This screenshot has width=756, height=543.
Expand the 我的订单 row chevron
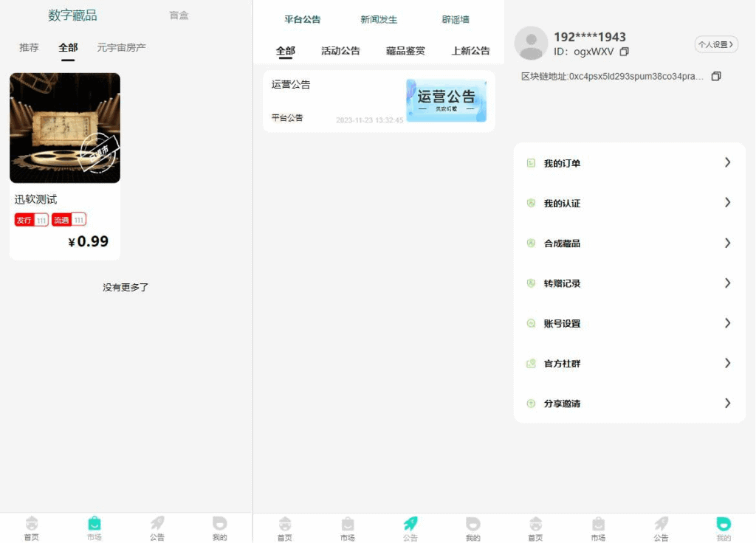click(x=727, y=163)
